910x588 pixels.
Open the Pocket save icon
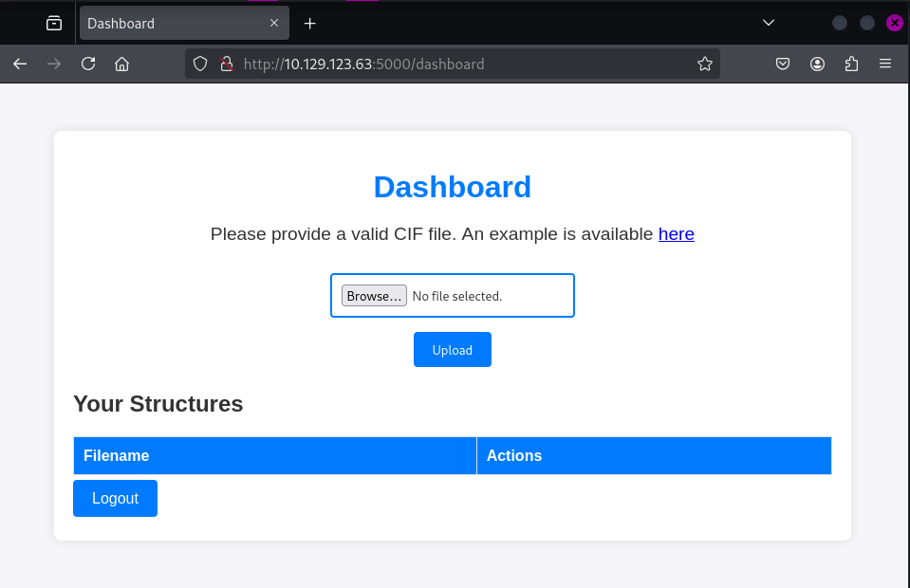click(783, 64)
